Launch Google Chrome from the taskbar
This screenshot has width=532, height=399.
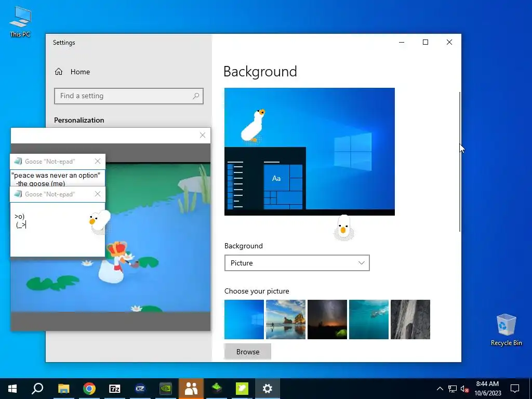coord(89,389)
